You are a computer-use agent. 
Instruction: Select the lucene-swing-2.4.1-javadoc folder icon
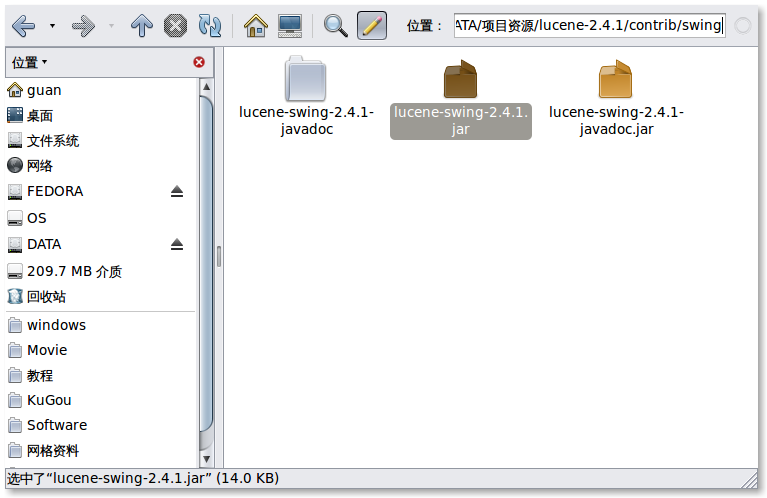click(x=306, y=79)
